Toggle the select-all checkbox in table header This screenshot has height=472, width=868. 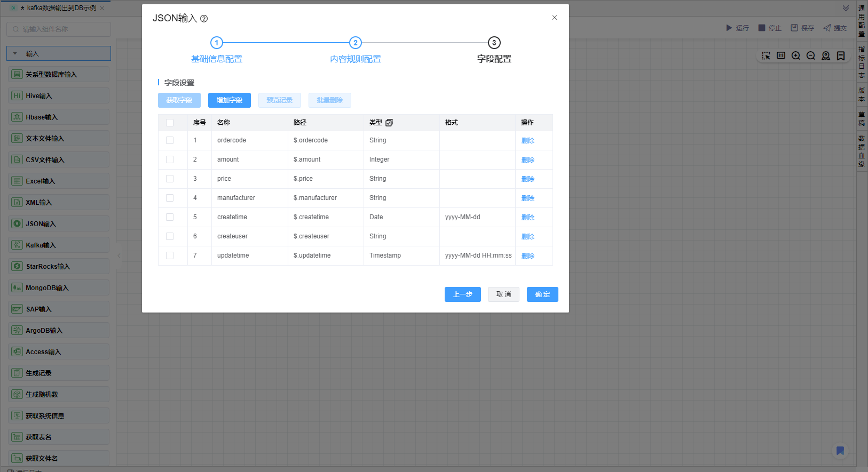(x=170, y=123)
